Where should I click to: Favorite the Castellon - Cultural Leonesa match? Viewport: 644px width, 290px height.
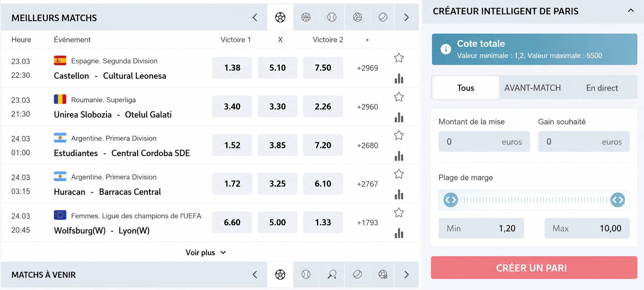pyautogui.click(x=399, y=58)
